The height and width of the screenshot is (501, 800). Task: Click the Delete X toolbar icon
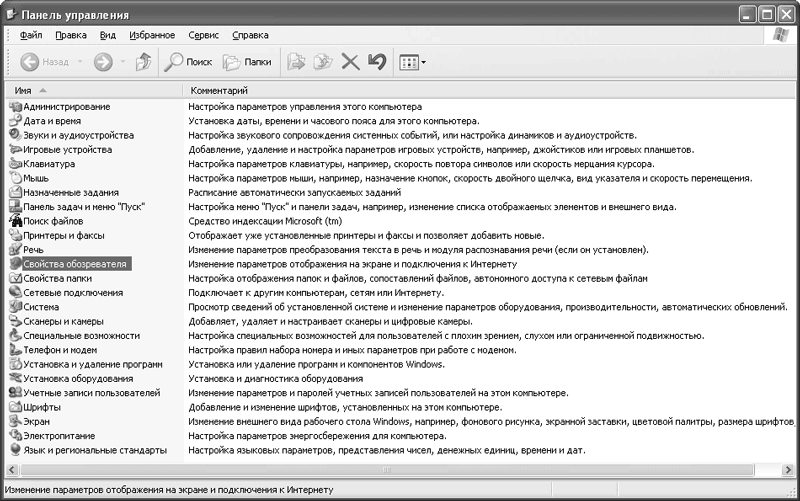(x=350, y=62)
